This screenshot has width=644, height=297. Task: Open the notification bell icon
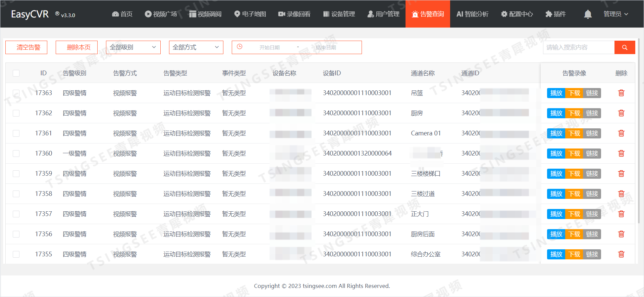[x=588, y=14]
